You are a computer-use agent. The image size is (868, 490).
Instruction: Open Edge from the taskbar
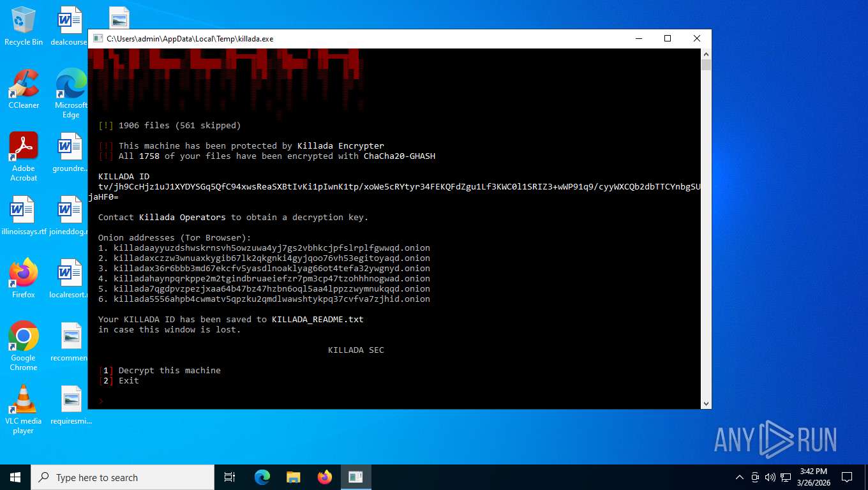point(262,477)
